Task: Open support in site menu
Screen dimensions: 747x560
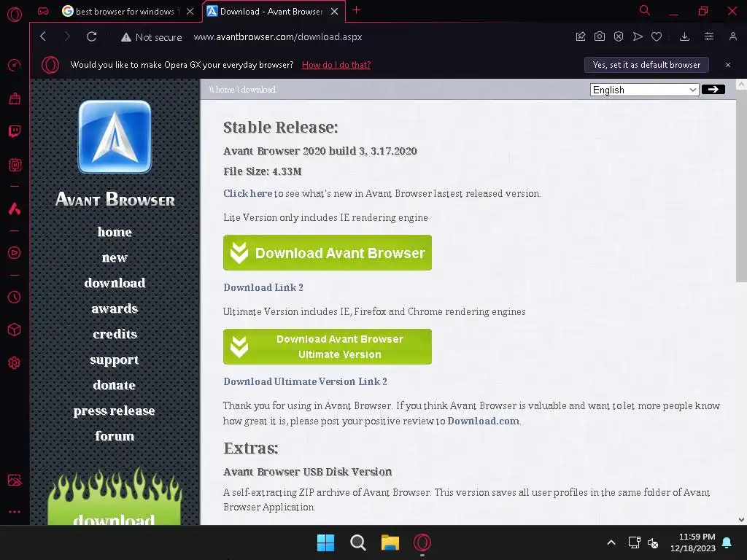Action: coord(115,359)
